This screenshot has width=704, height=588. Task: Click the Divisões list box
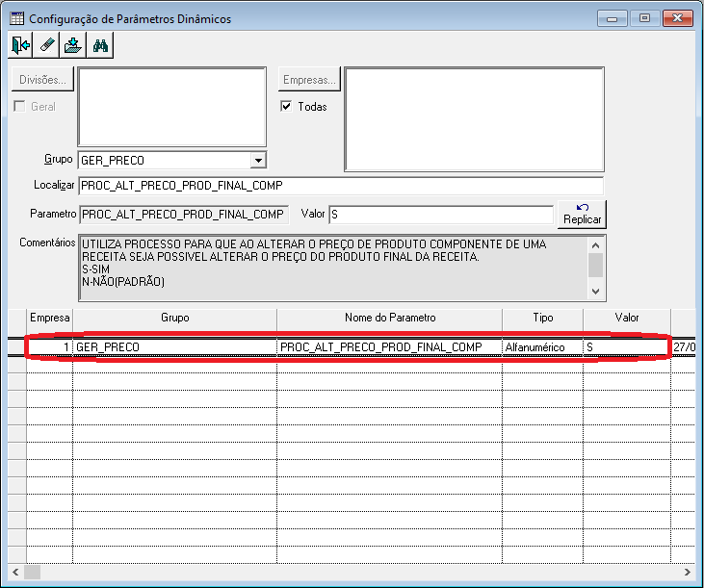tap(172, 107)
